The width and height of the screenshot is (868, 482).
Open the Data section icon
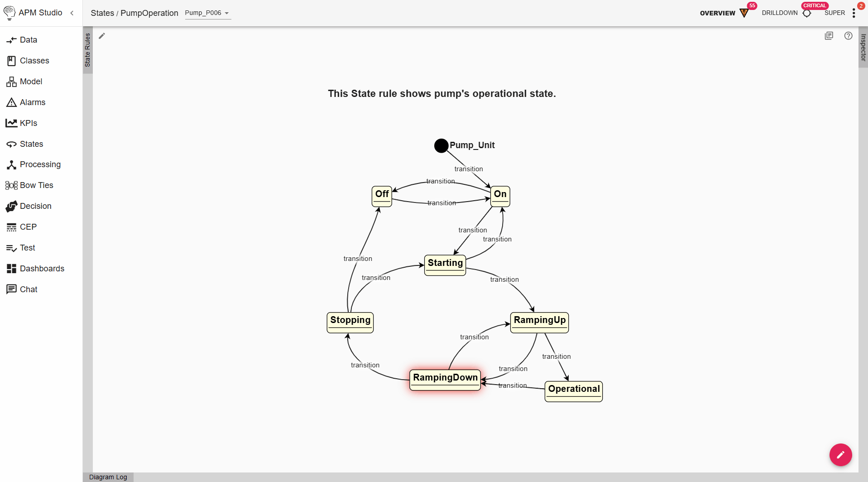coord(11,40)
